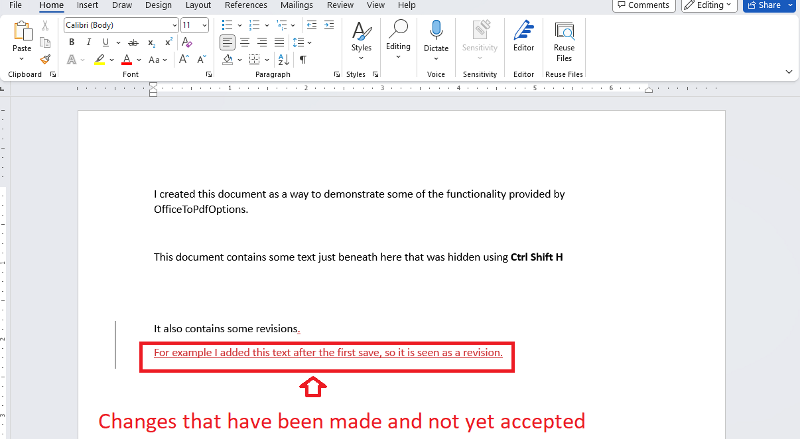Screen dimensions: 800x439
Task: Align paragraph text to the right
Action: (262, 42)
